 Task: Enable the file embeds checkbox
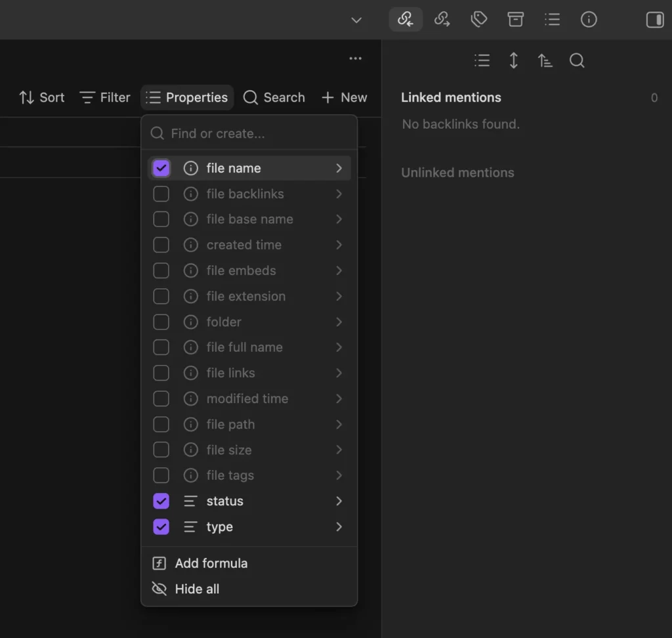tap(161, 270)
